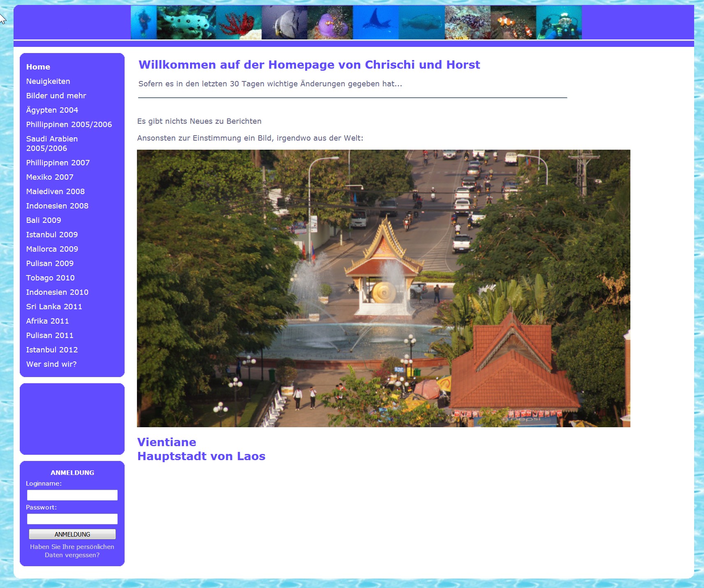Open the Malediven 2008 page

(x=56, y=192)
